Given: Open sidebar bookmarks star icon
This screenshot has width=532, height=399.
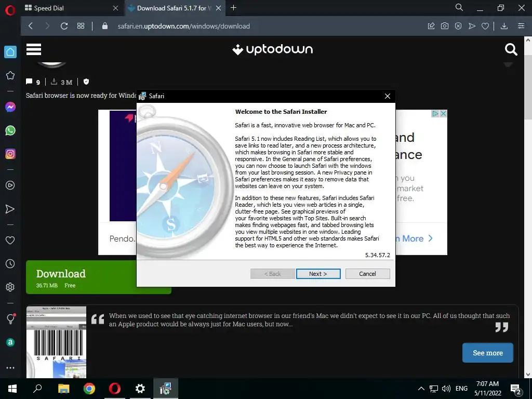Looking at the screenshot, I should 10,75.
